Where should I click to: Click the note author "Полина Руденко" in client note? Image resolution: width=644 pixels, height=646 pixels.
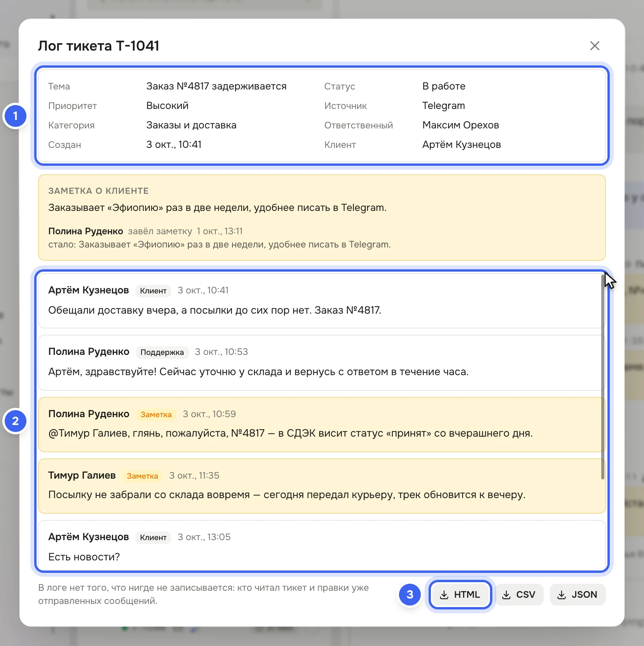[x=86, y=231]
